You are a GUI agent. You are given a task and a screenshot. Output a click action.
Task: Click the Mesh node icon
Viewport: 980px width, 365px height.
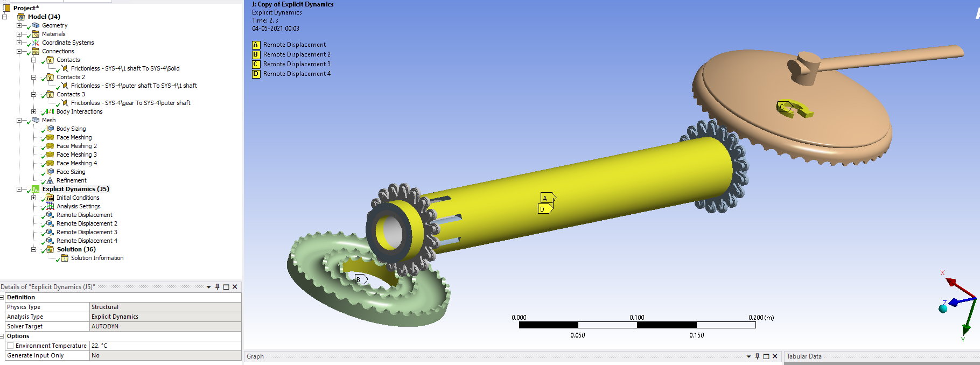[36, 120]
